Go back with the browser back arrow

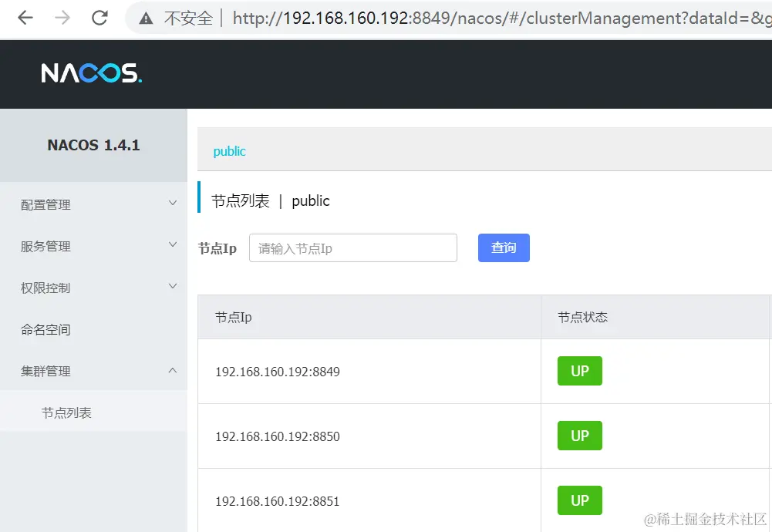[25, 19]
